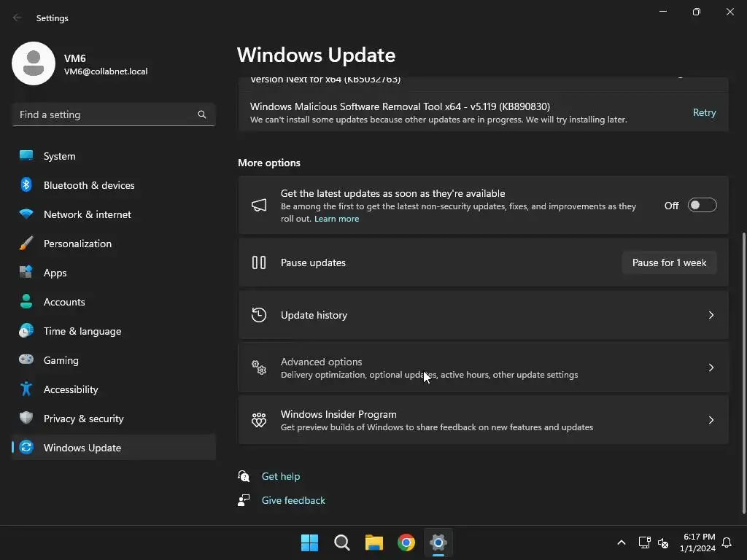Click the Windows Update page scrollbar

pyautogui.click(x=743, y=373)
